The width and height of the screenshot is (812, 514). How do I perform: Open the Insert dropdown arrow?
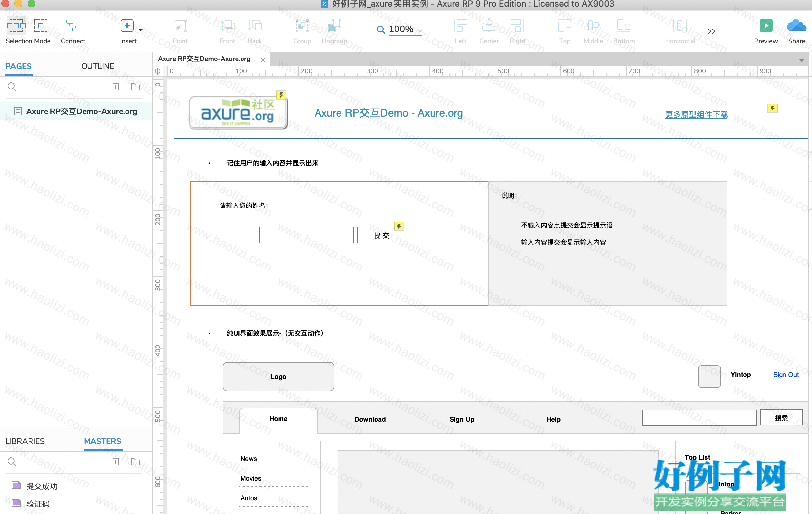pyautogui.click(x=140, y=30)
